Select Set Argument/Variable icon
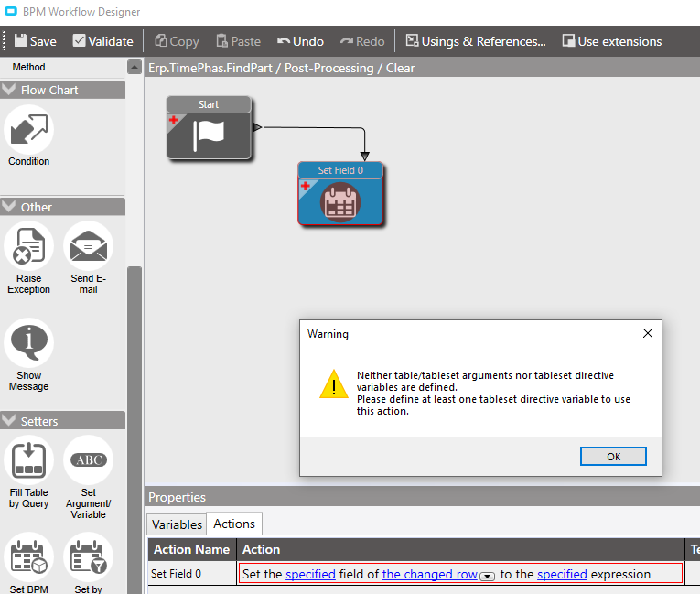 click(x=89, y=460)
